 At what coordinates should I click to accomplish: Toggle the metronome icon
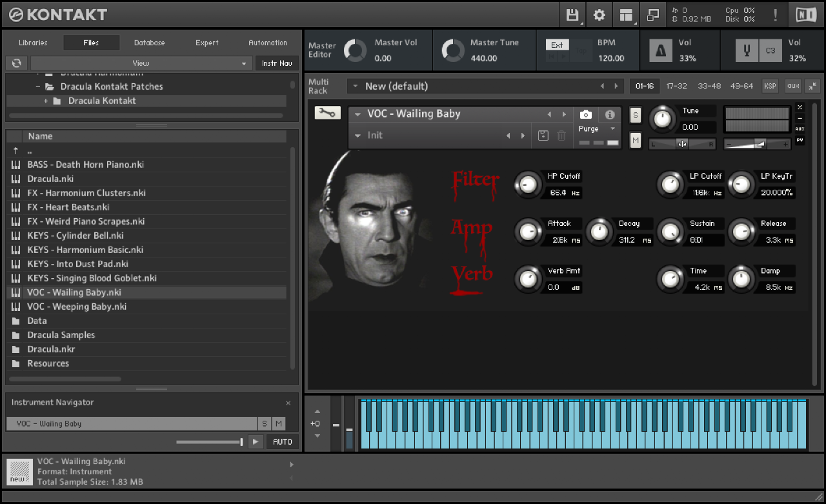660,50
